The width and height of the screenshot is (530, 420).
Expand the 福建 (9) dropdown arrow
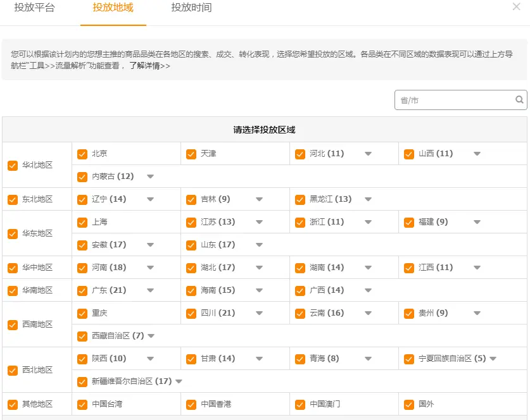tap(477, 222)
